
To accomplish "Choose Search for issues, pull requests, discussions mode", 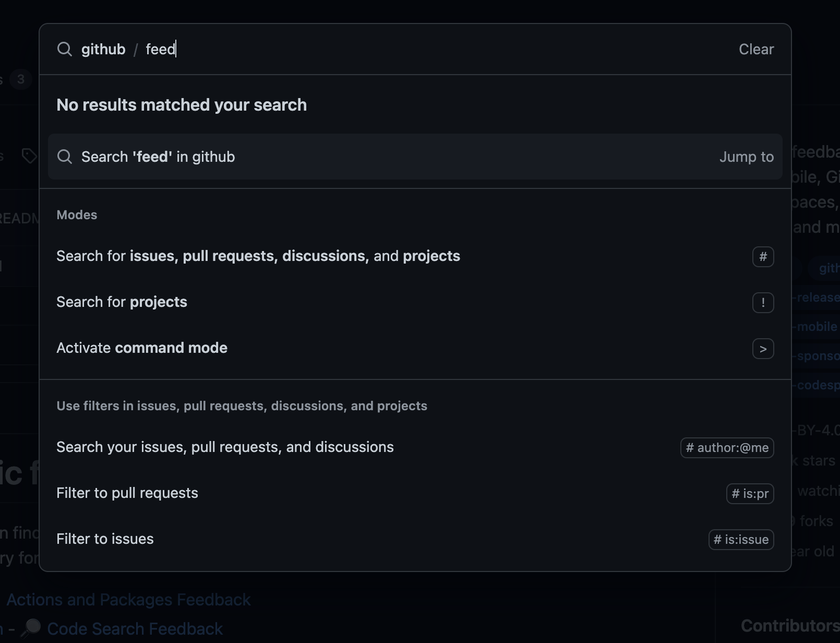I will pos(415,256).
